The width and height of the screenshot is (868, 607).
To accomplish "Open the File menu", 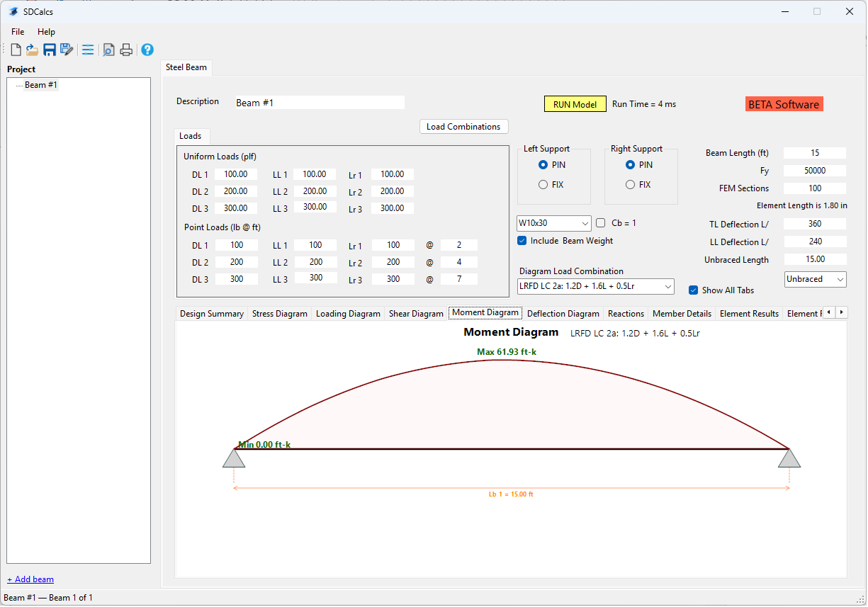I will (x=18, y=32).
